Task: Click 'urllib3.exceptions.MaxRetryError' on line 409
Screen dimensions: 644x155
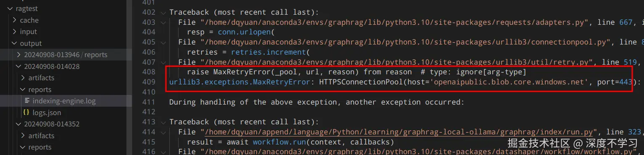Action: click(240, 82)
